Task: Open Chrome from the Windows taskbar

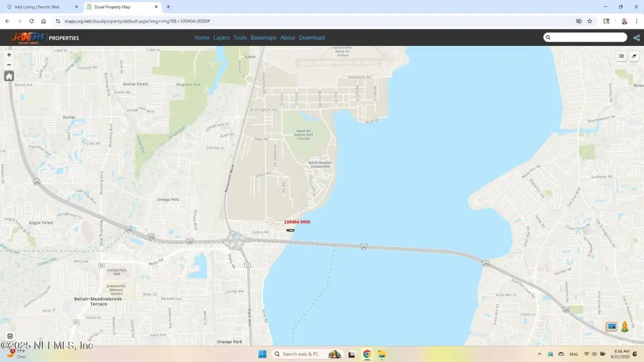Action: (x=367, y=354)
